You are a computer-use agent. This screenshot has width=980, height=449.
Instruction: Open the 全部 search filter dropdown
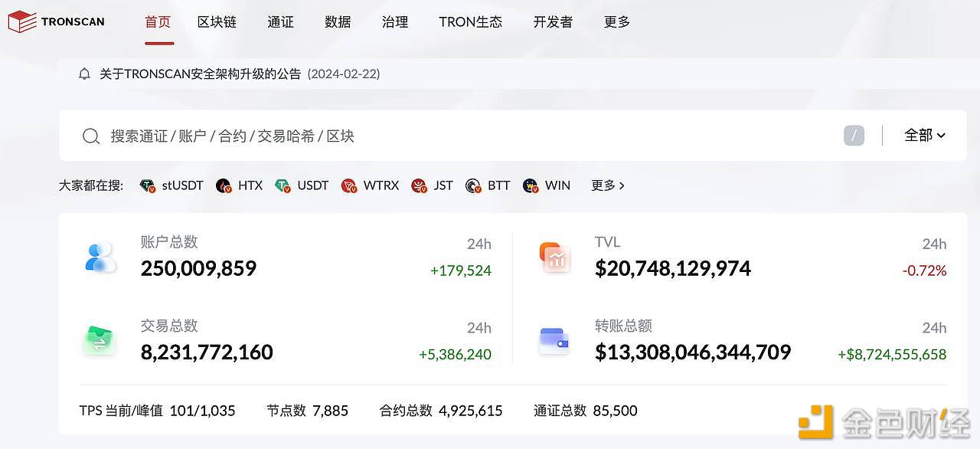click(x=925, y=136)
